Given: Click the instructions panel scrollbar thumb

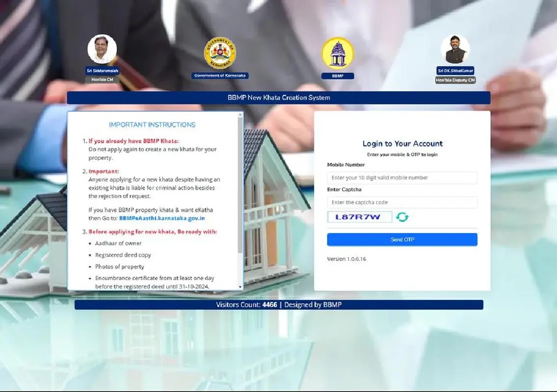Looking at the screenshot, I should [240, 185].
